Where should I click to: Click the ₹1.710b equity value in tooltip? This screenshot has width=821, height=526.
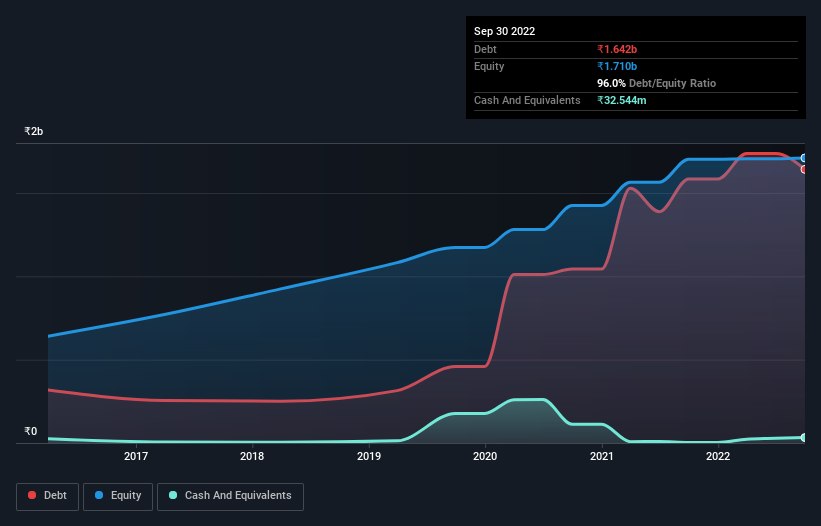tap(617, 66)
